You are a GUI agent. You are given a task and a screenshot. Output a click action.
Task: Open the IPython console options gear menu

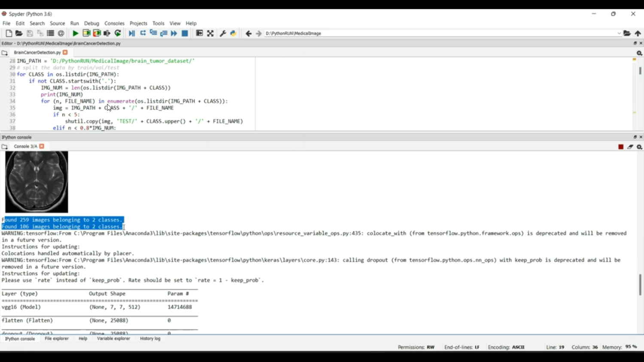pyautogui.click(x=639, y=147)
